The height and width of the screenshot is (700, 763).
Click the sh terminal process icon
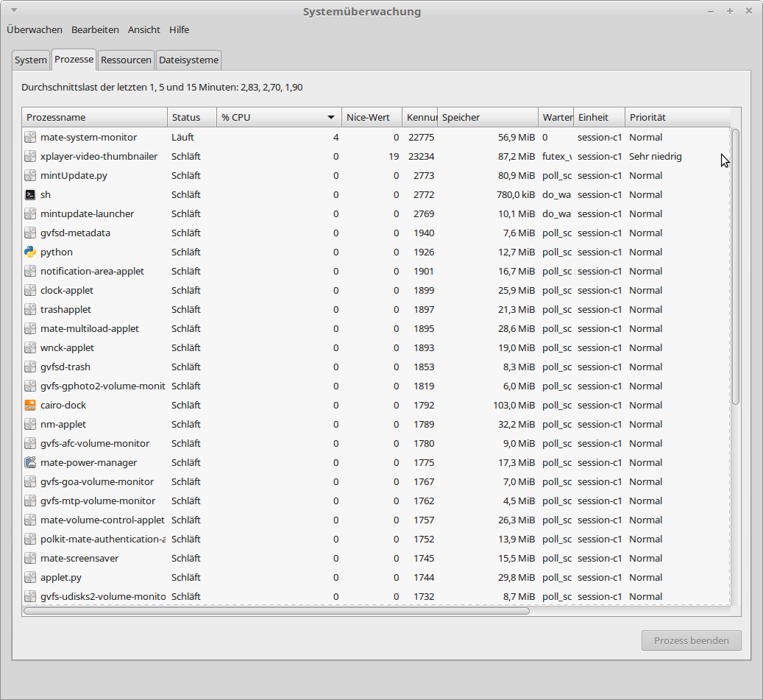(x=30, y=194)
